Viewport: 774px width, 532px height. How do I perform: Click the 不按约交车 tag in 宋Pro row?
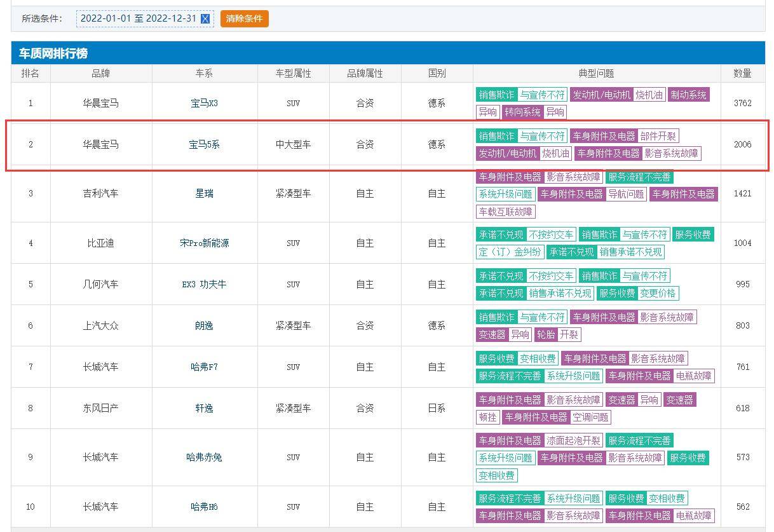pos(551,235)
